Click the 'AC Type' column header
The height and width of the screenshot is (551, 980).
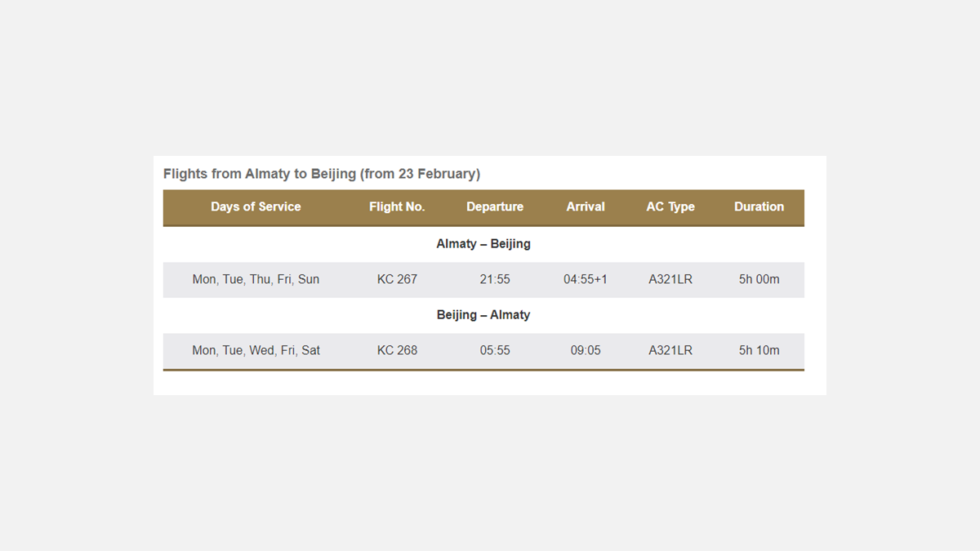click(x=670, y=207)
